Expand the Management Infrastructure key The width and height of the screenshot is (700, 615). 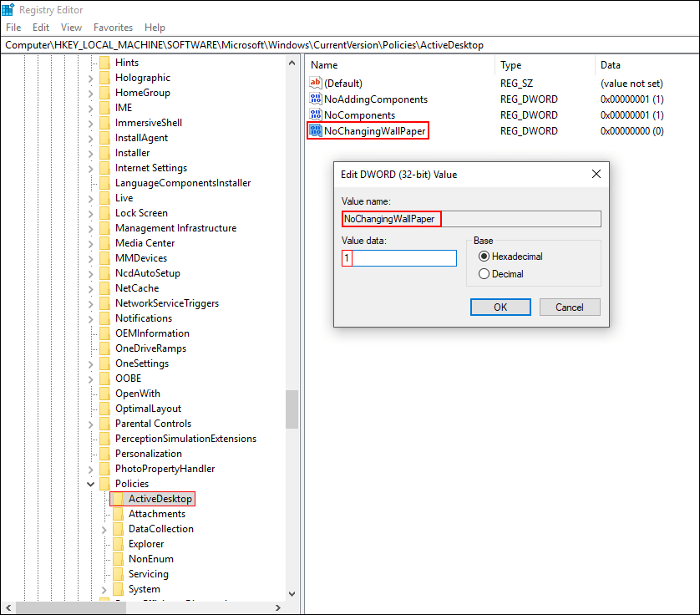[90, 229]
